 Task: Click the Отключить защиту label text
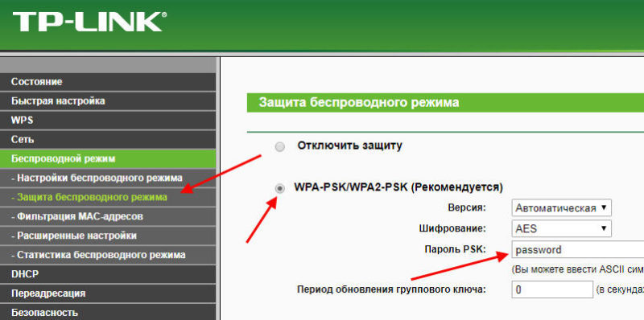point(350,146)
